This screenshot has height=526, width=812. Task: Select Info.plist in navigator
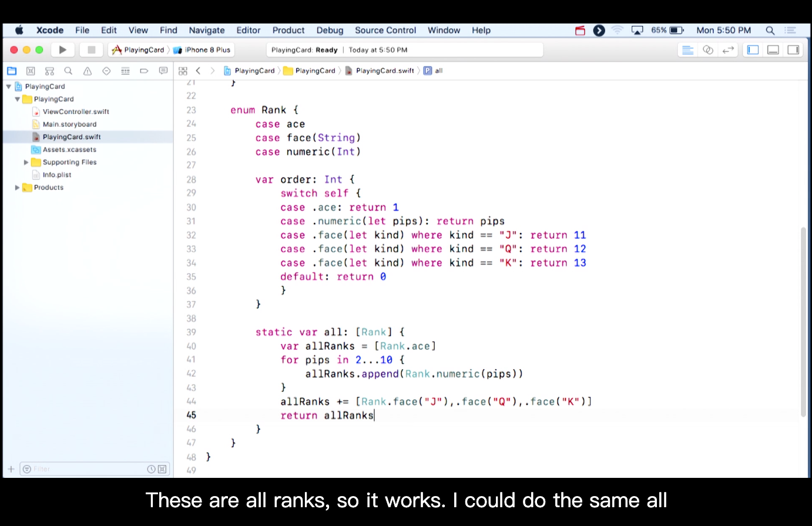(x=57, y=175)
